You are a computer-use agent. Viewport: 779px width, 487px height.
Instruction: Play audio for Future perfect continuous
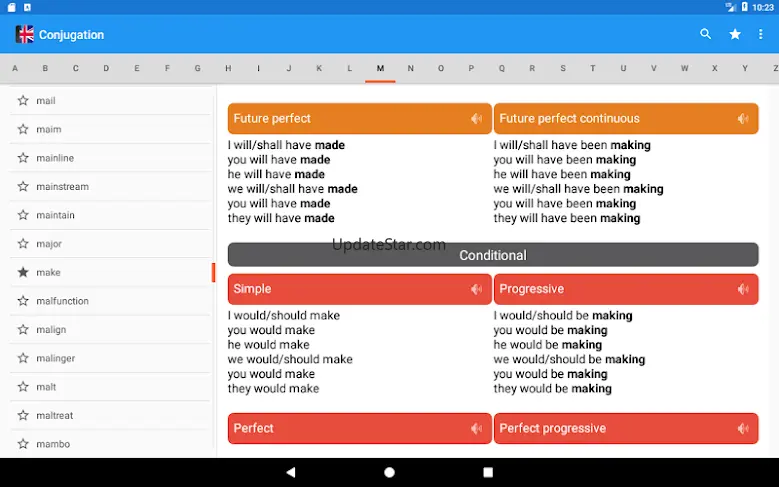(x=743, y=118)
